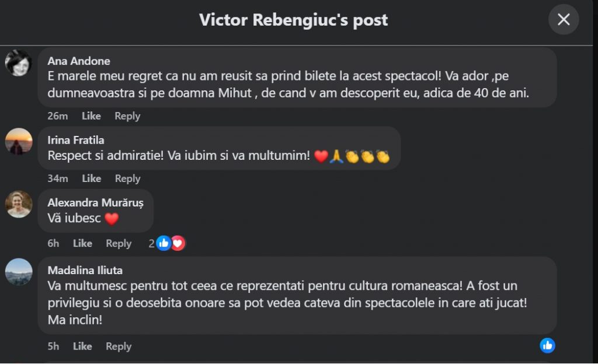Close Victor Rebengiuc's post dialog

564,20
